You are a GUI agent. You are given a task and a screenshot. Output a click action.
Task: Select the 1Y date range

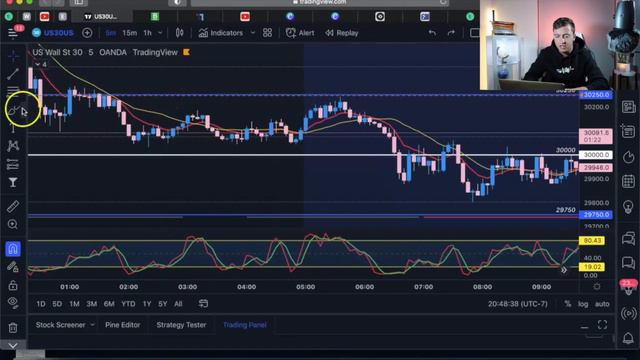point(147,304)
